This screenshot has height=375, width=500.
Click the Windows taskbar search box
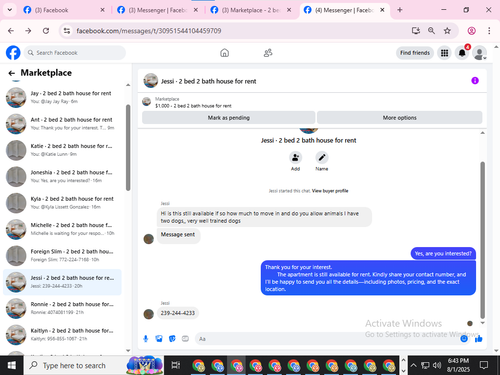[94, 365]
